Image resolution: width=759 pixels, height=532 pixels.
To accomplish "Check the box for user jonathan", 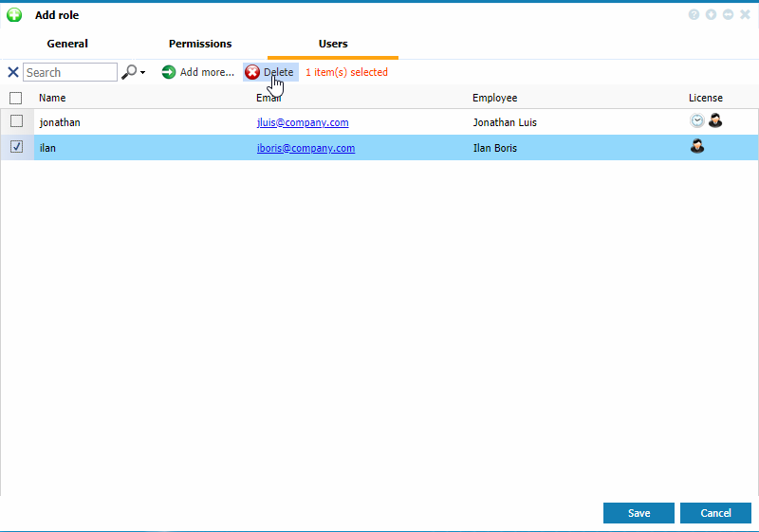I will (x=16, y=121).
